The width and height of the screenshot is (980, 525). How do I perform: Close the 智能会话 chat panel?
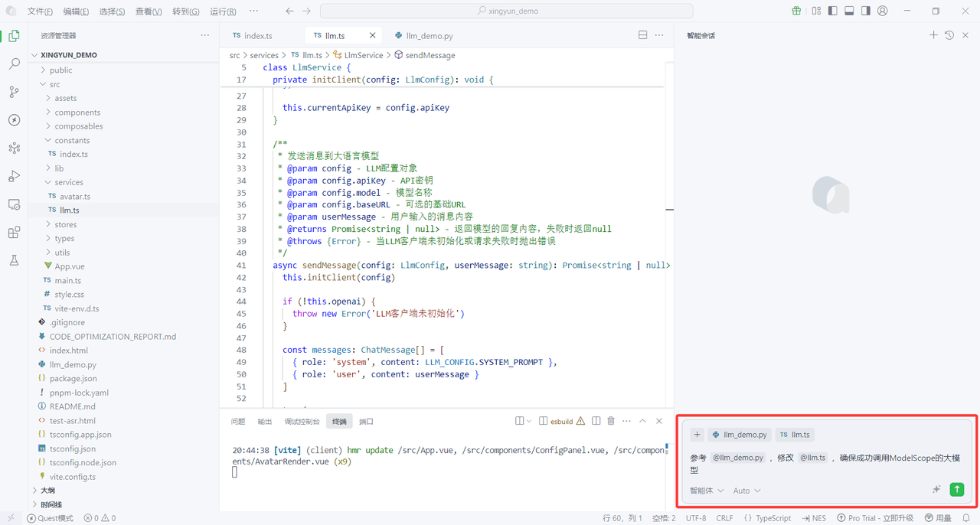click(965, 35)
